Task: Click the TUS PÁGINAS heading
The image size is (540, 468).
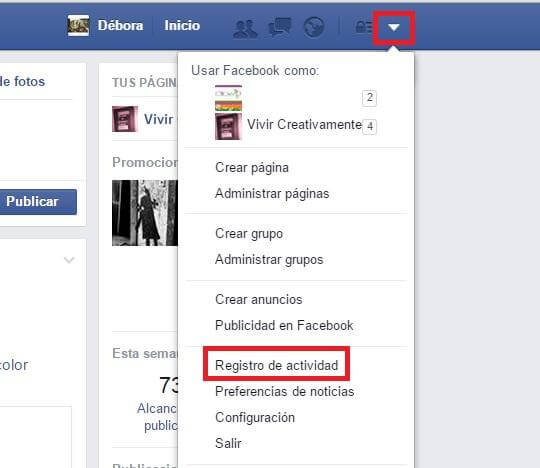Action: [x=144, y=83]
